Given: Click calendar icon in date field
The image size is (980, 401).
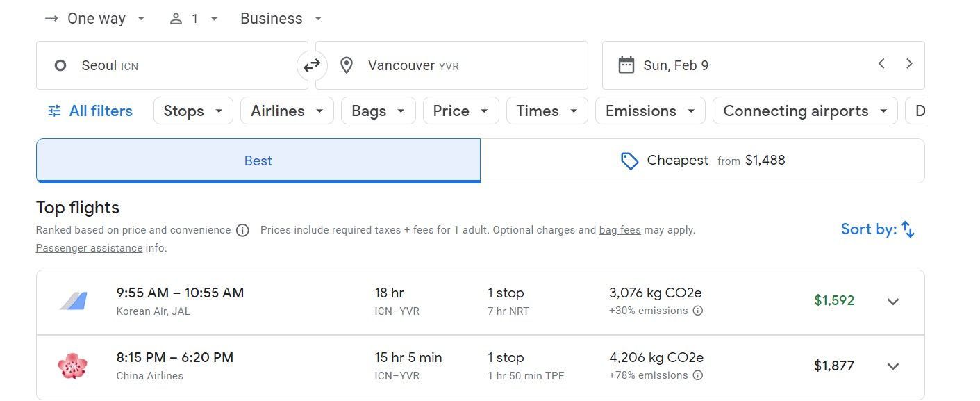Looking at the screenshot, I should (x=626, y=65).
